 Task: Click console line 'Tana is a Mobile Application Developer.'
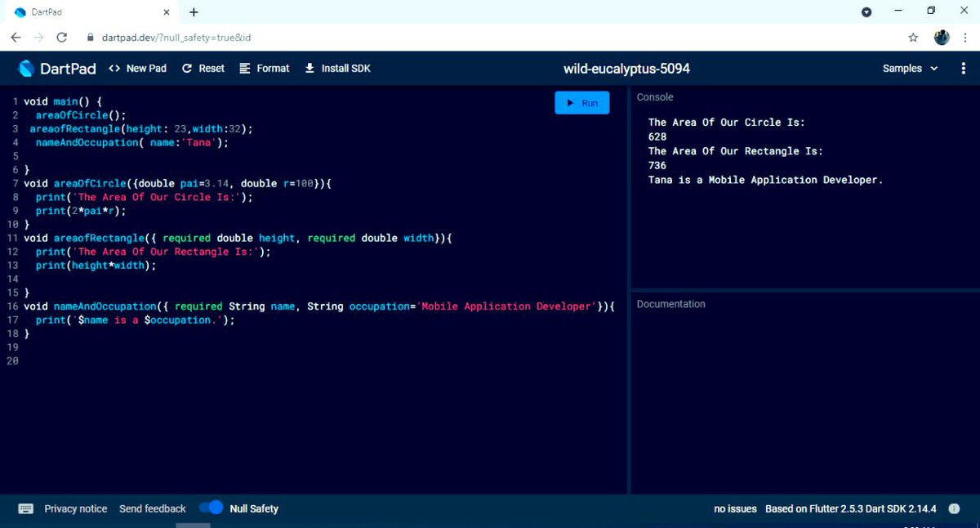766,180
